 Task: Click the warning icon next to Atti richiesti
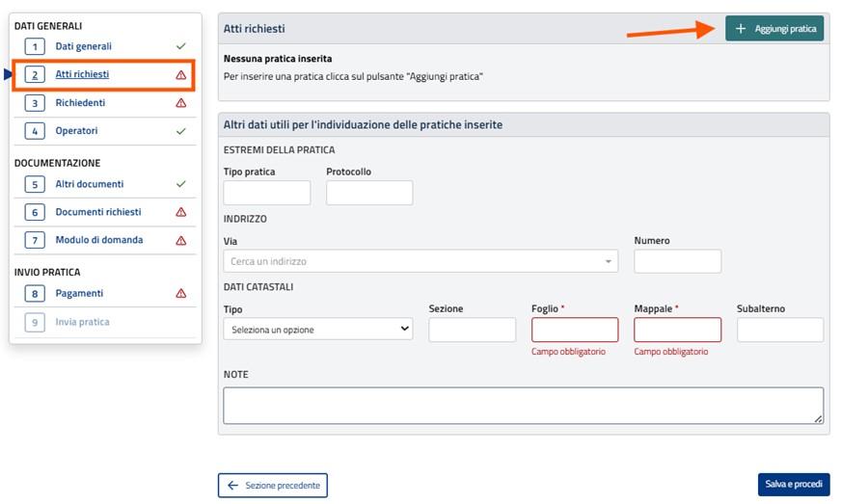point(180,75)
